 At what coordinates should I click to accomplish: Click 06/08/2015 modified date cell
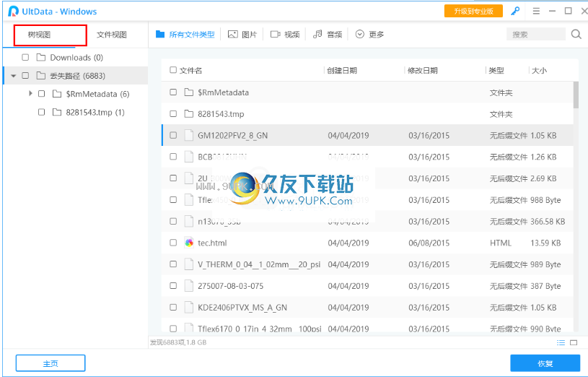tap(429, 243)
